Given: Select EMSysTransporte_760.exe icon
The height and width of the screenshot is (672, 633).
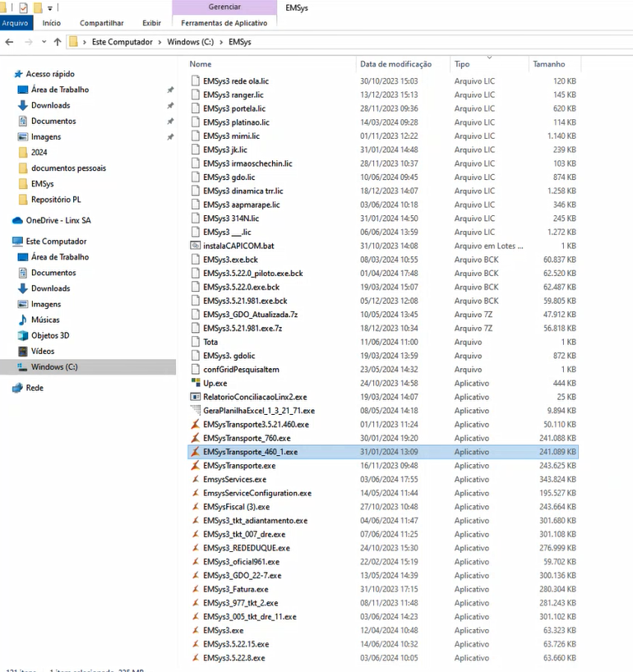Looking at the screenshot, I should pyautogui.click(x=196, y=438).
